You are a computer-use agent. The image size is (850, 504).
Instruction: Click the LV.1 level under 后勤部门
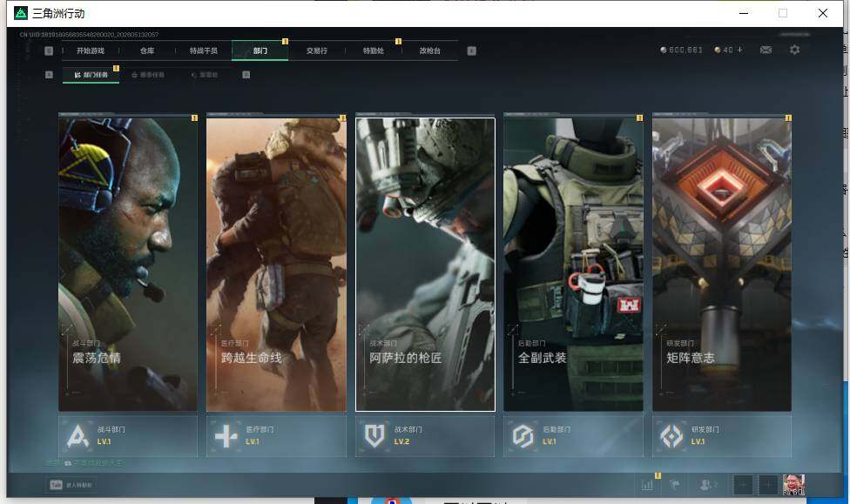pyautogui.click(x=550, y=441)
